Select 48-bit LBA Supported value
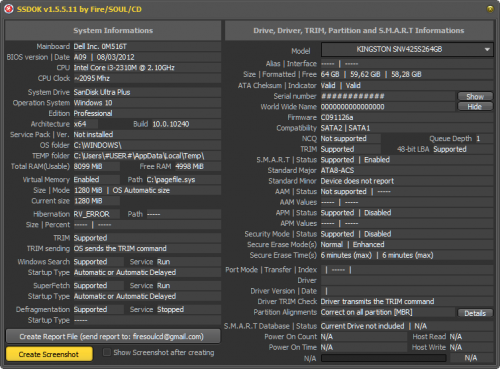The image size is (500, 369). pos(450,149)
